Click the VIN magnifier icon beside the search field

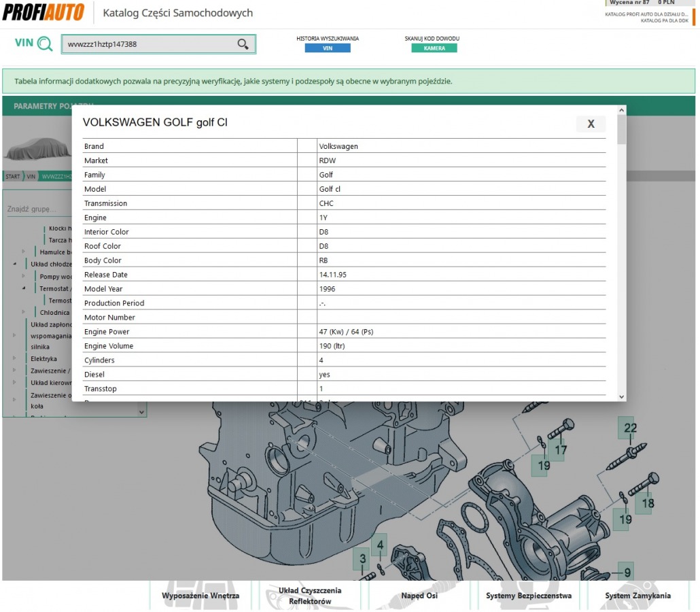point(45,44)
